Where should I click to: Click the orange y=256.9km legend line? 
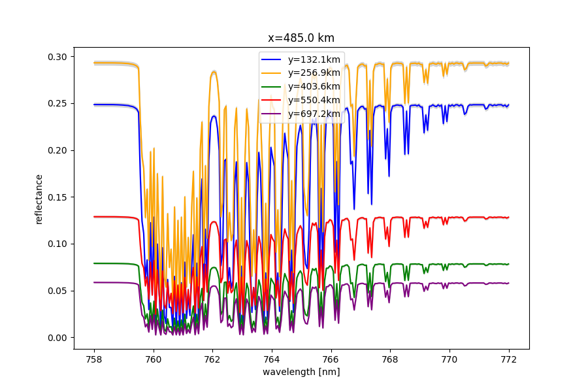pos(271,73)
